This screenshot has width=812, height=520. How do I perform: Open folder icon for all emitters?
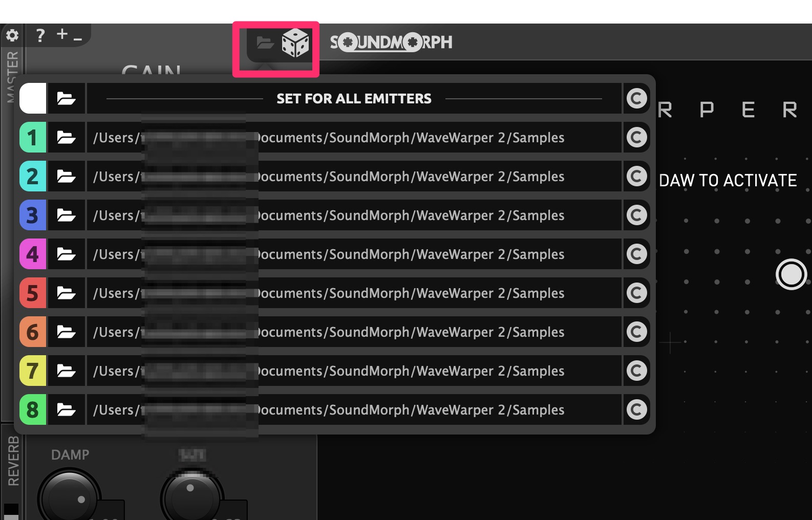(x=66, y=99)
